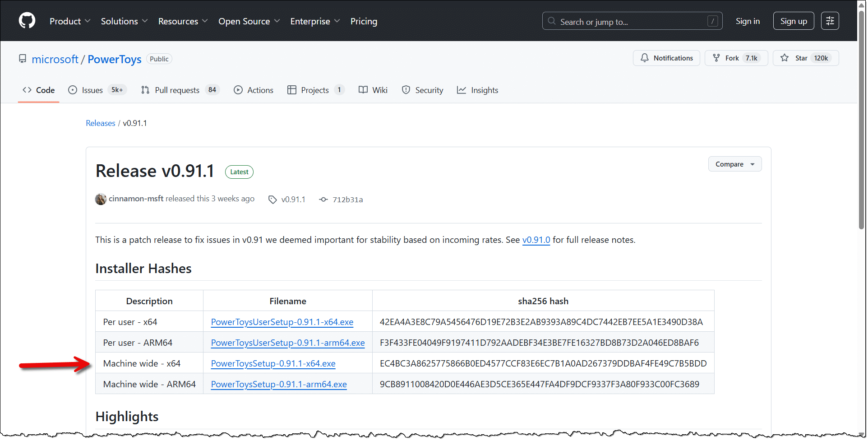Viewport: 868px width, 441px height.
Task: Download PowerToysSetup-0.91.1-arm64.exe
Action: tap(279, 384)
